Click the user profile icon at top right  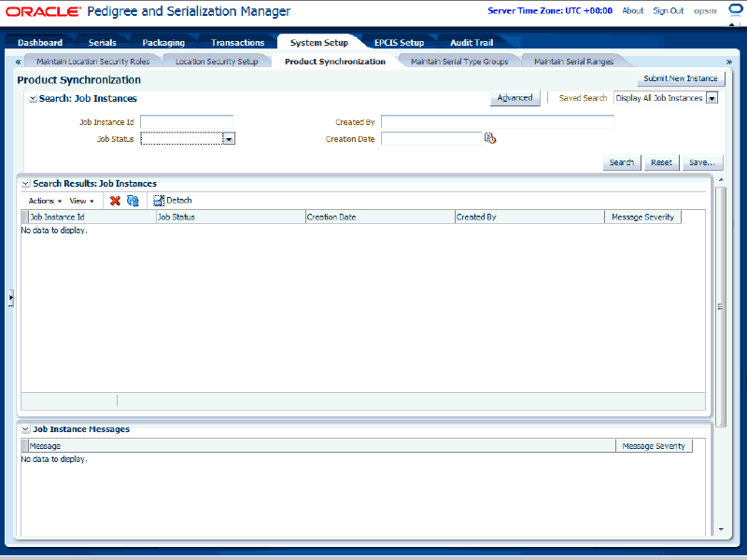pyautogui.click(x=736, y=10)
